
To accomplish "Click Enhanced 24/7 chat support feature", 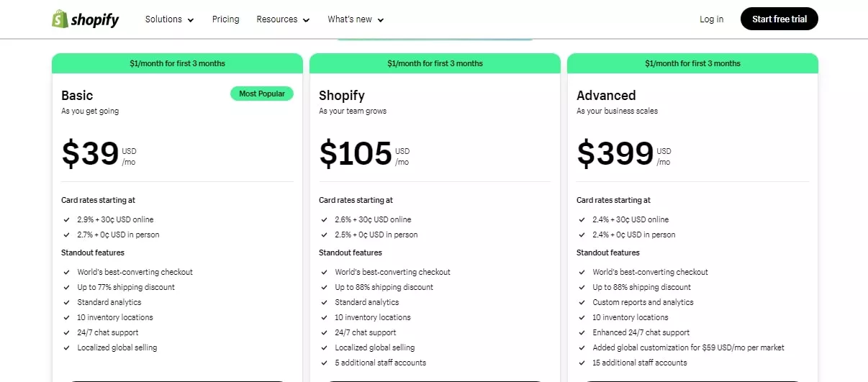I will 641,332.
